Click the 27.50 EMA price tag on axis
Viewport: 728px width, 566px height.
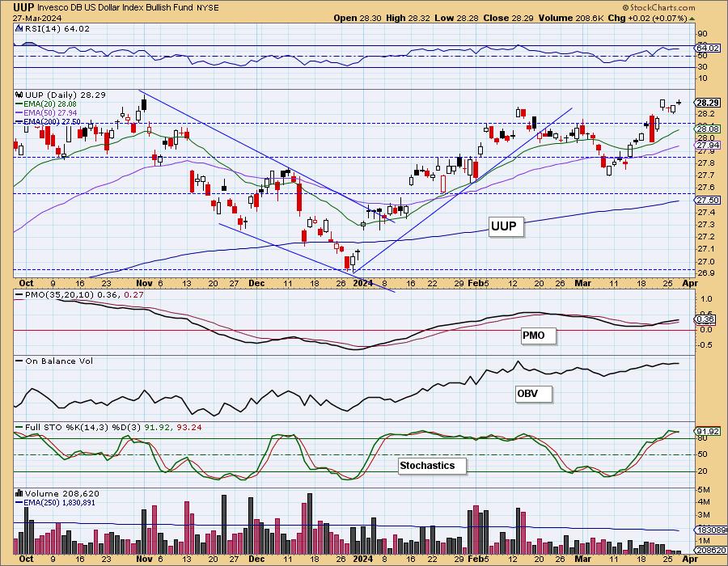pos(708,200)
